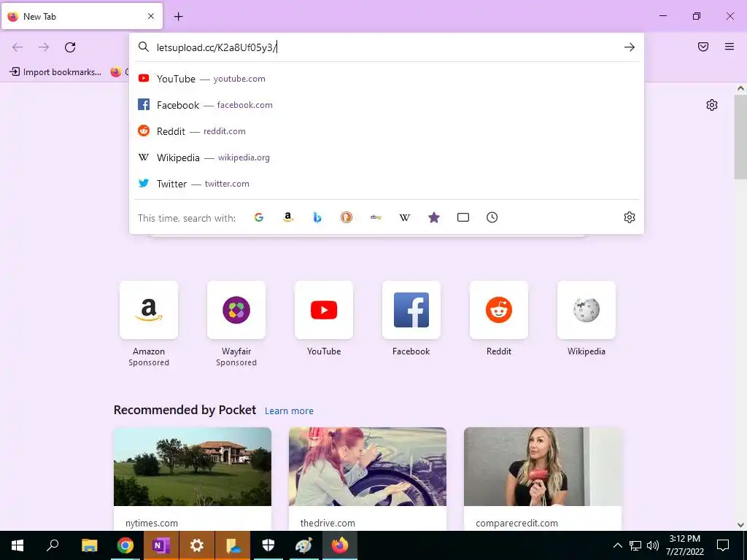
Task: Search with Bing this time
Action: 317,217
